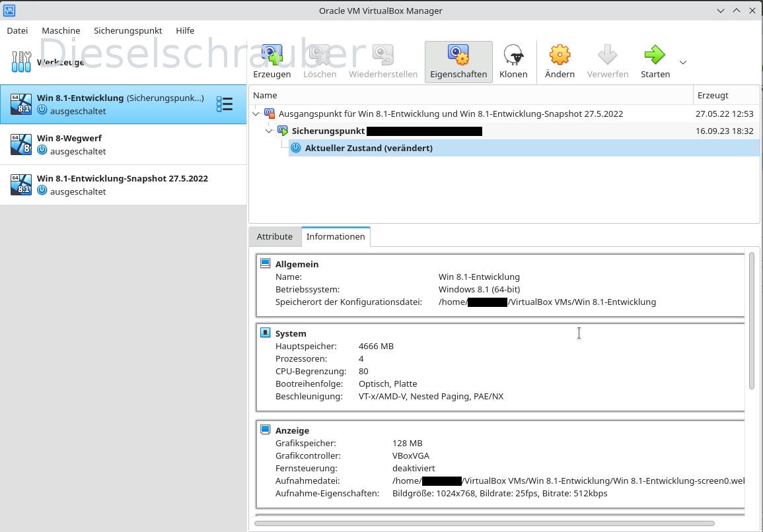The width and height of the screenshot is (763, 532).
Task: Click the date 27.05.22 12:53
Action: [x=724, y=114]
